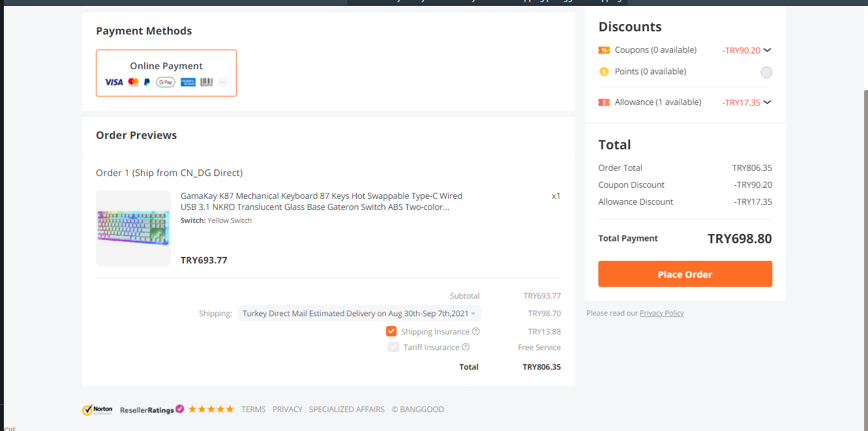Viewport: 868px width, 431px height.
Task: Open the Turkey Direct Mail shipping dropdown
Action: click(359, 314)
